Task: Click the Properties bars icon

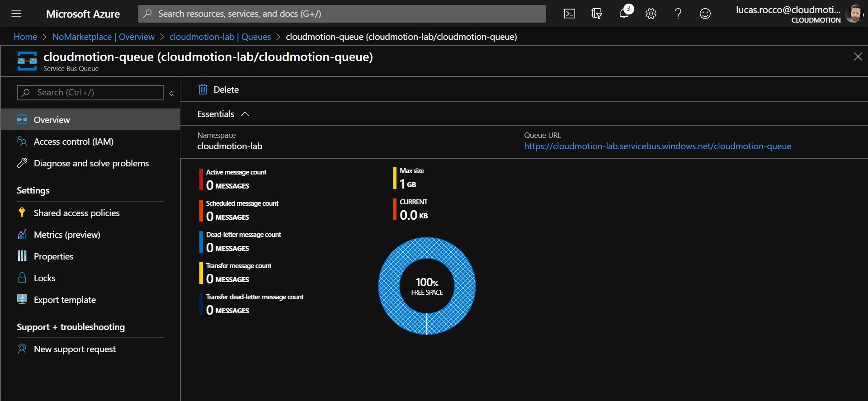Action: coord(22,256)
